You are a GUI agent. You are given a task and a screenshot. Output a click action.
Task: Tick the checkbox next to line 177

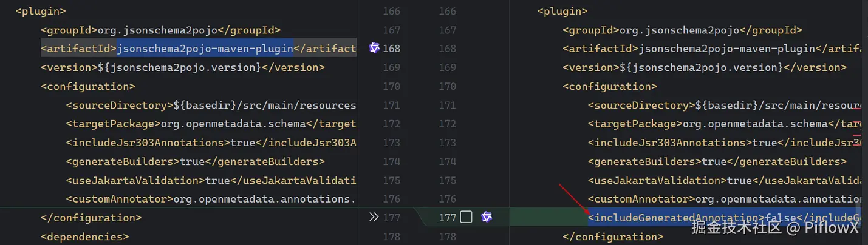466,217
